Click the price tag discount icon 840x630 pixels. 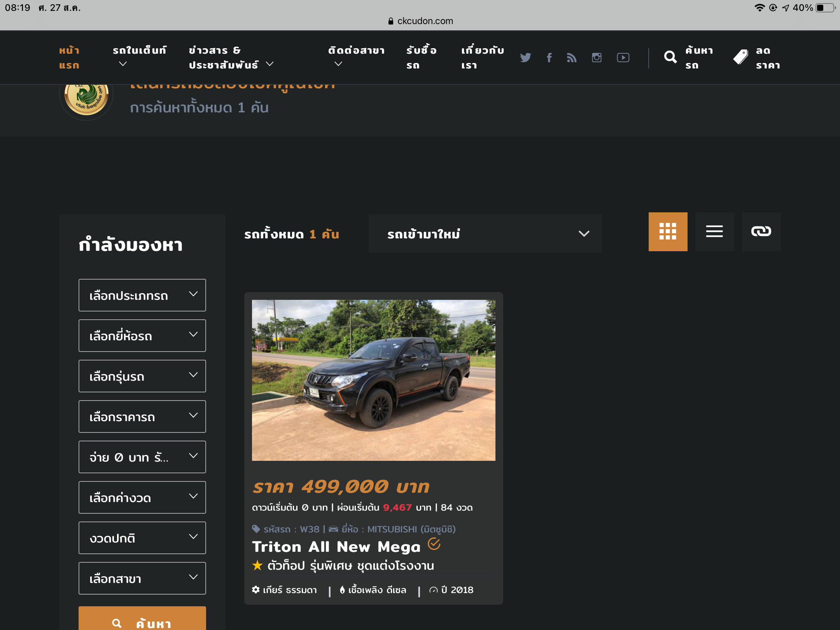740,58
